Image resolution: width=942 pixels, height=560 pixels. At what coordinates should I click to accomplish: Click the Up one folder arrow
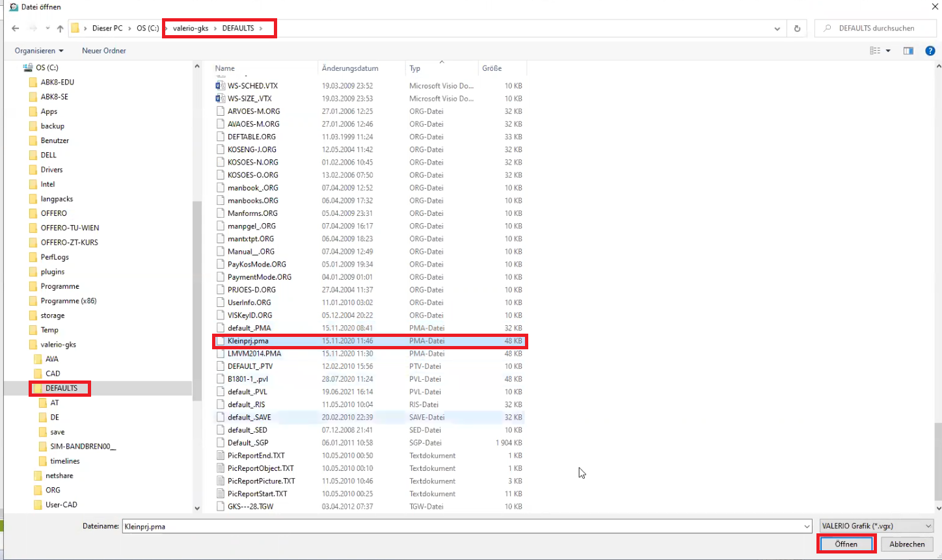pyautogui.click(x=61, y=29)
